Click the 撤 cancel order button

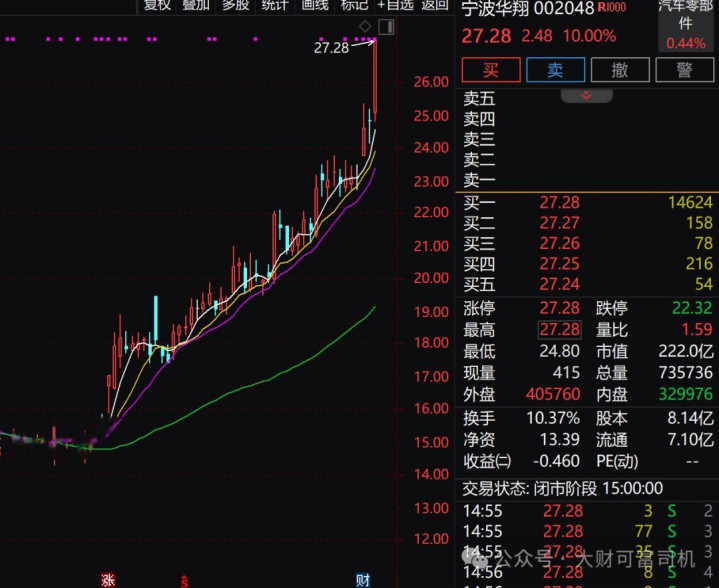[x=620, y=70]
